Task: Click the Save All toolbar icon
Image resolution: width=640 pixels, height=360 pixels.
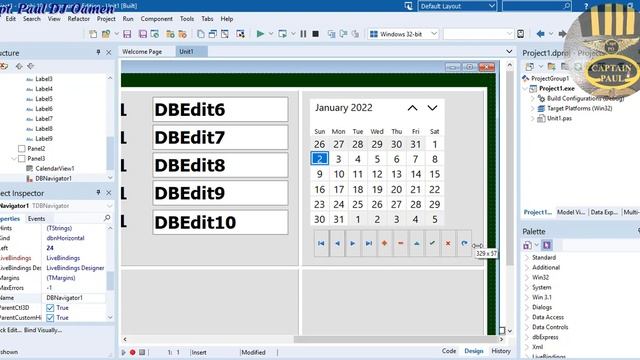Action: pos(142,34)
